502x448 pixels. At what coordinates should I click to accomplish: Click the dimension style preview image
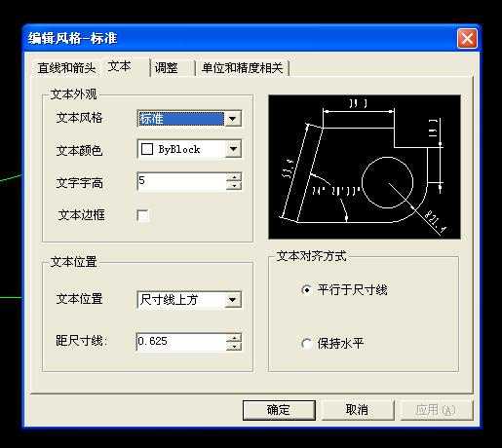(365, 168)
